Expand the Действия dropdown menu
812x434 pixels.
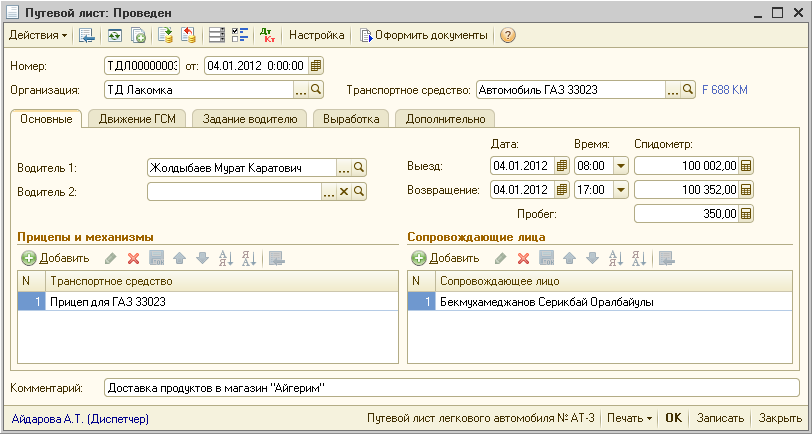coord(37,35)
